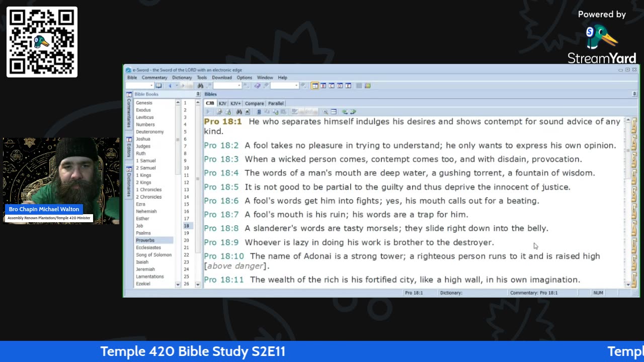The width and height of the screenshot is (644, 362).
Task: Toggle the Bible Books panel pin icon
Action: tap(198, 94)
